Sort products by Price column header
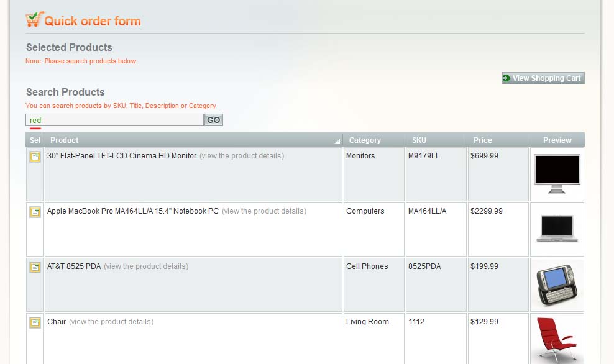 [x=482, y=140]
